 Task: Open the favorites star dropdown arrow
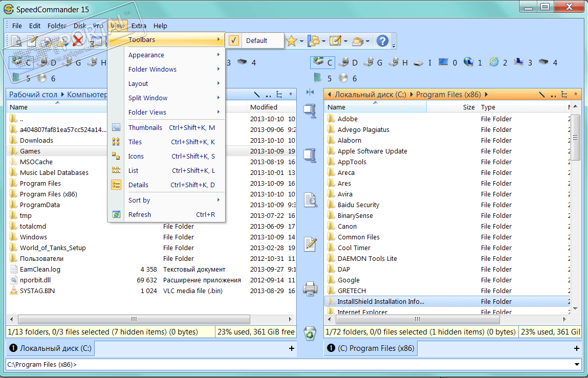tap(301, 41)
